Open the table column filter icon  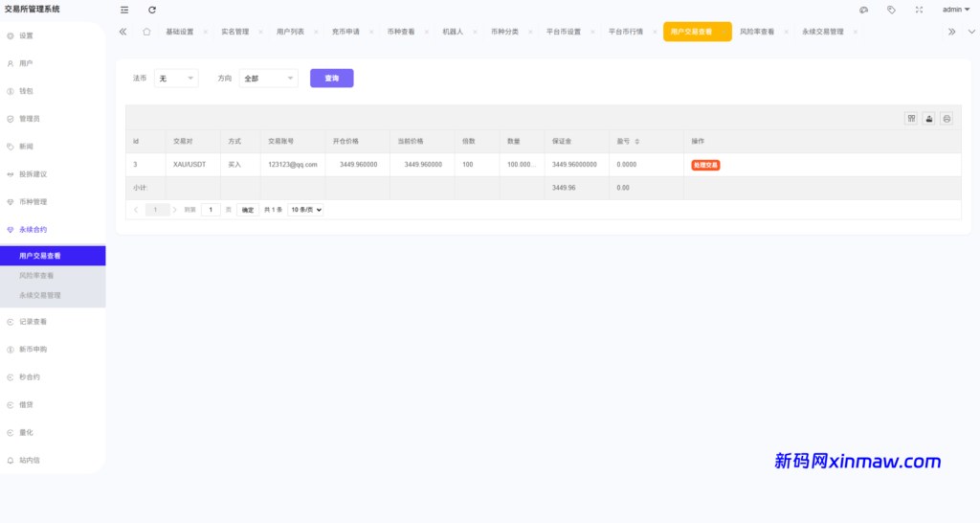click(911, 118)
